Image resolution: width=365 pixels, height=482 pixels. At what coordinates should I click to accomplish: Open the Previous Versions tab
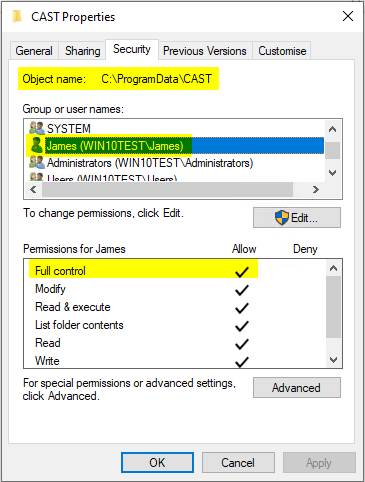(x=205, y=51)
